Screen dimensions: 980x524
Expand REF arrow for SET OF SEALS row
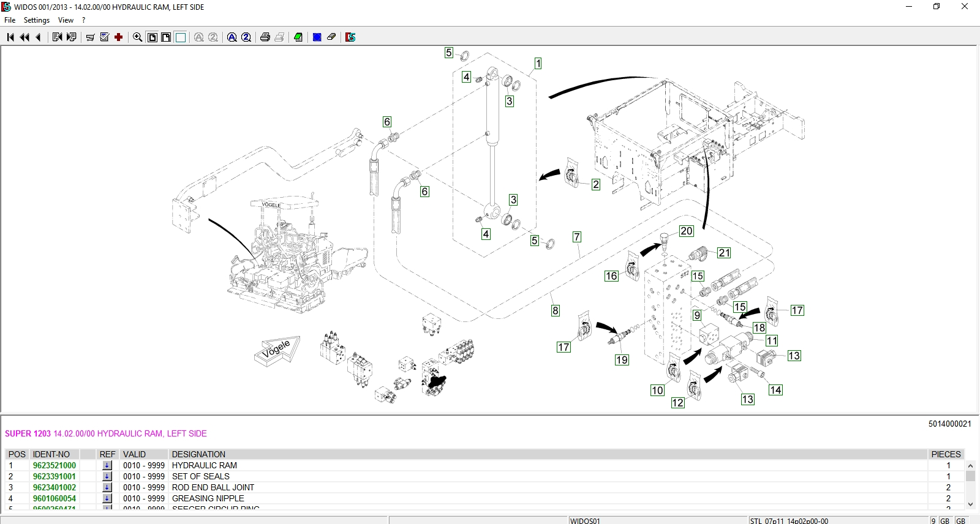(107, 476)
